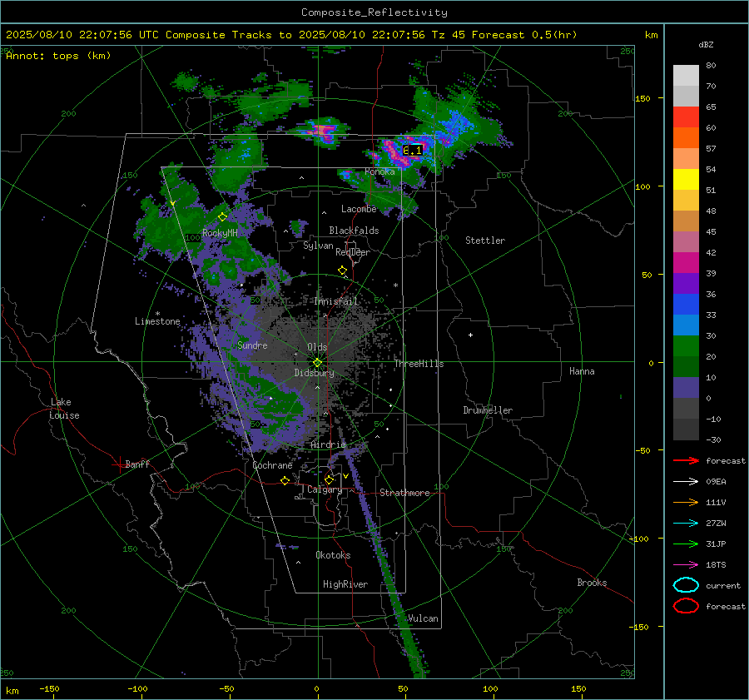Select the orange 111V track arrow
Viewport: 749px width, 700px height.
686,502
